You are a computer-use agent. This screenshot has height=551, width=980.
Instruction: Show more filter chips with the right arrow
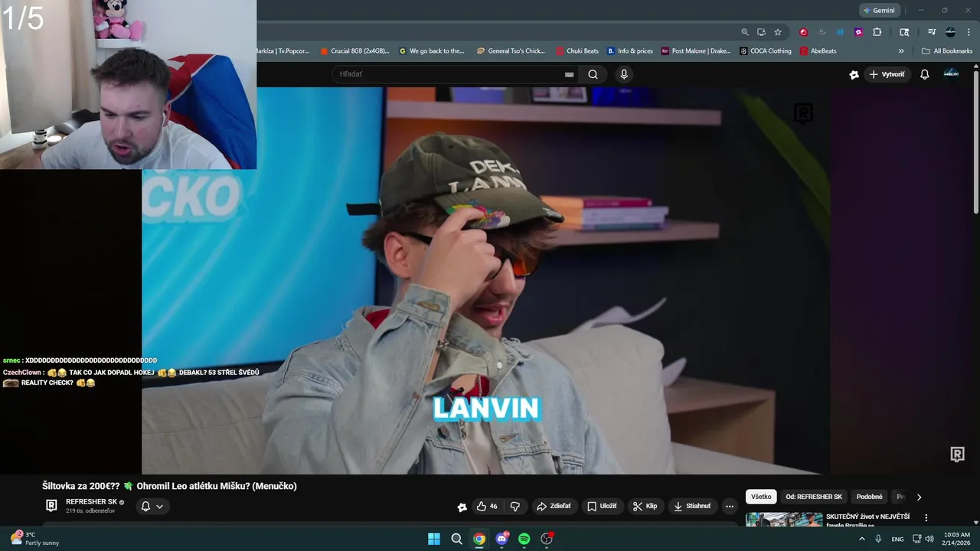pyautogui.click(x=919, y=497)
